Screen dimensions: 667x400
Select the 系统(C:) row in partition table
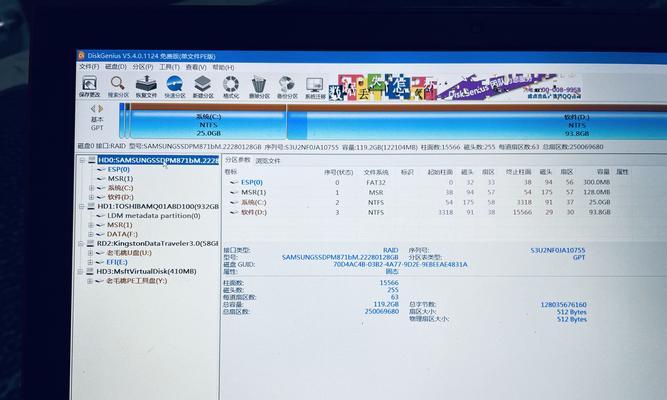(x=420, y=202)
